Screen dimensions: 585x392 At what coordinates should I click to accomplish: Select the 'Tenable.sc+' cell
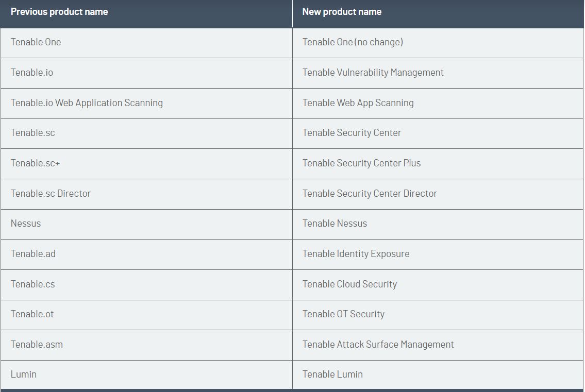pyautogui.click(x=146, y=164)
